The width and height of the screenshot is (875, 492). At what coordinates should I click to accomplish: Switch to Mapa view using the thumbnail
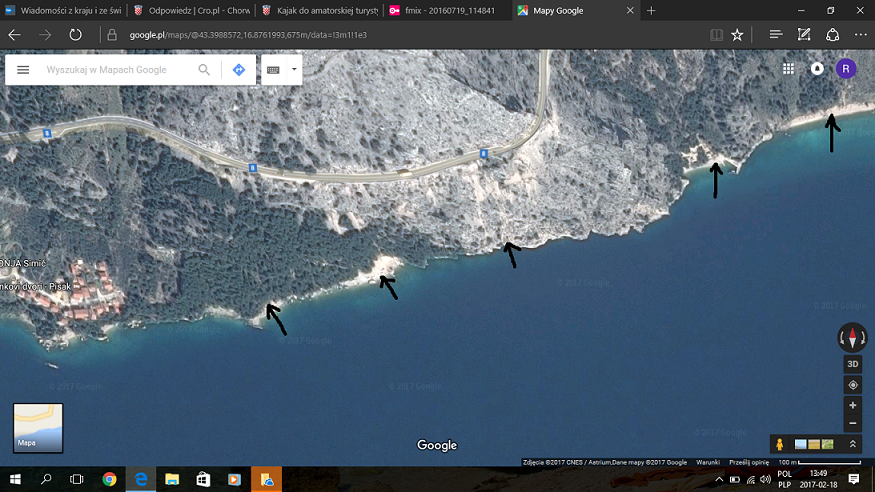click(38, 428)
